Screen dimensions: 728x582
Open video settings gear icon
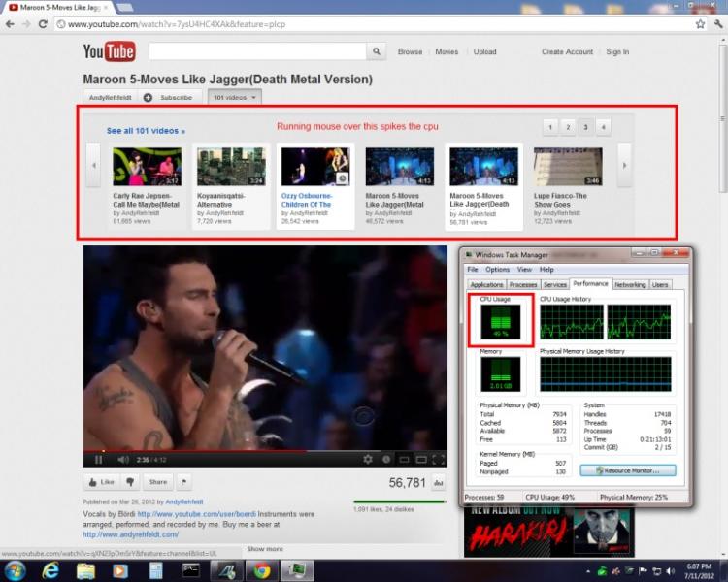click(x=368, y=459)
